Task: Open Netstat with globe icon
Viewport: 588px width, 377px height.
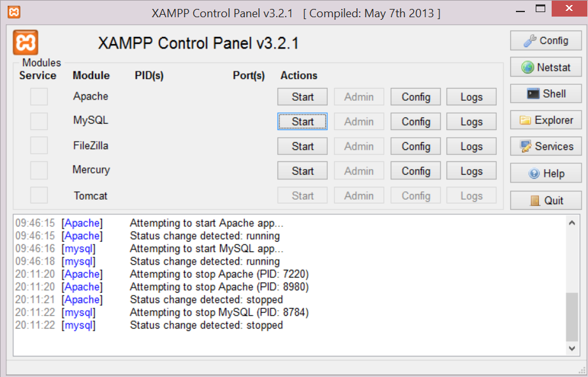Action: point(546,67)
